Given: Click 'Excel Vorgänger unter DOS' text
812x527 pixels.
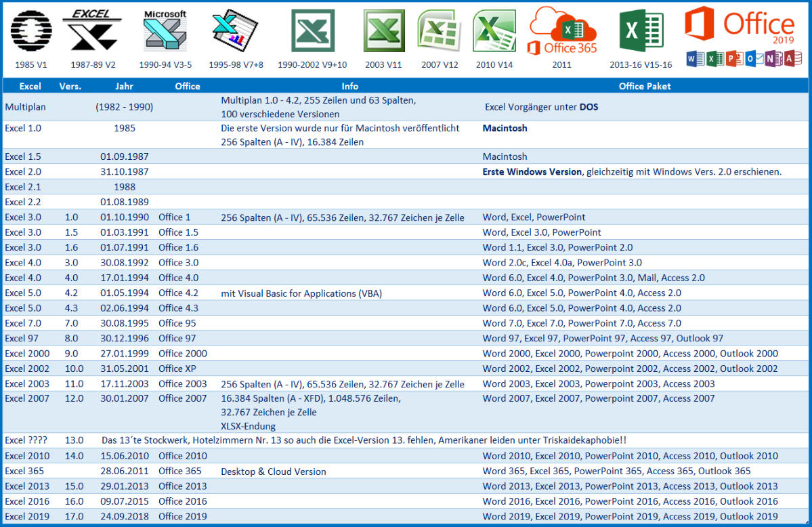Looking at the screenshot, I should [541, 107].
